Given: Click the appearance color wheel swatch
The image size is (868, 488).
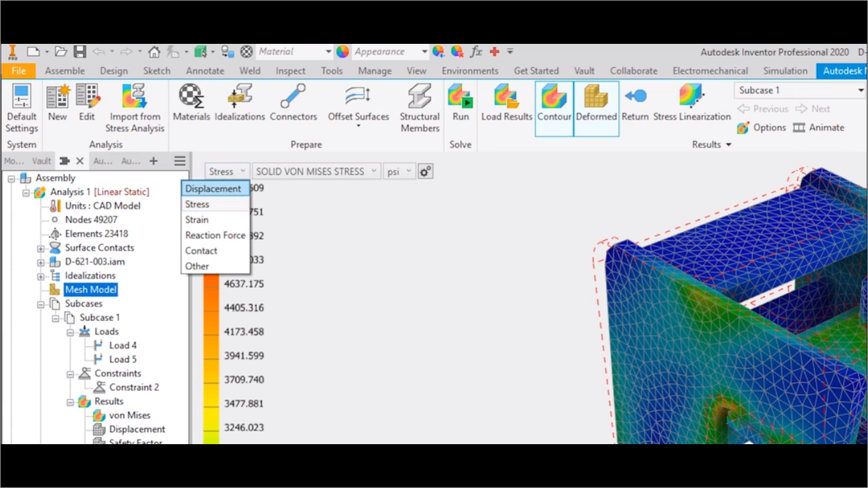Looking at the screenshot, I should [x=342, y=51].
